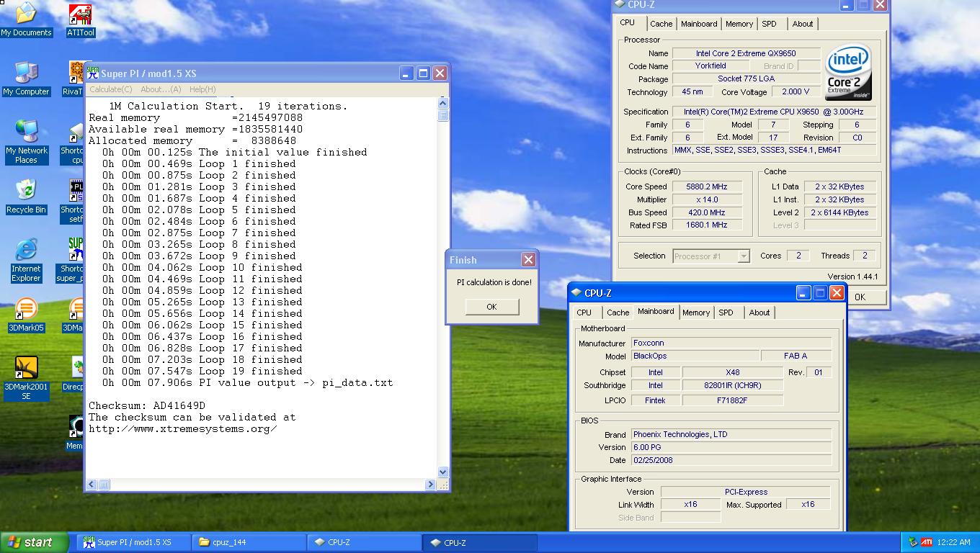Viewport: 980px width, 553px height.
Task: Select About tab in front CPU-Z window
Action: pyautogui.click(x=759, y=313)
